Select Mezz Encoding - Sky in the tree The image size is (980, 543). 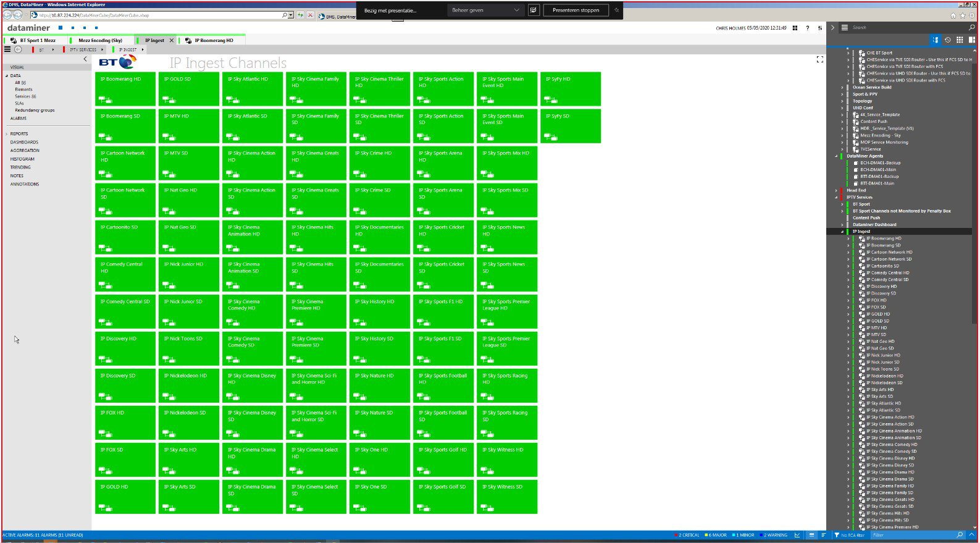(880, 135)
